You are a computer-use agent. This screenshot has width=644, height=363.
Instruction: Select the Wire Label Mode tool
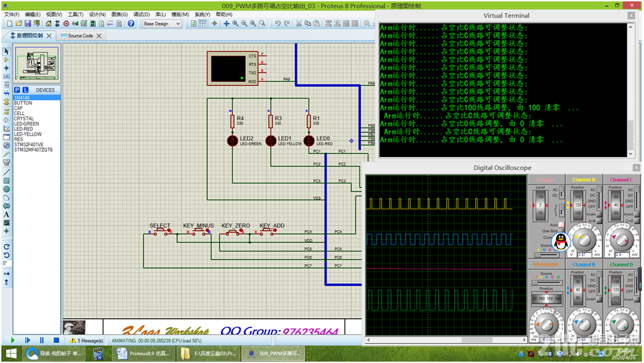tap(6, 76)
